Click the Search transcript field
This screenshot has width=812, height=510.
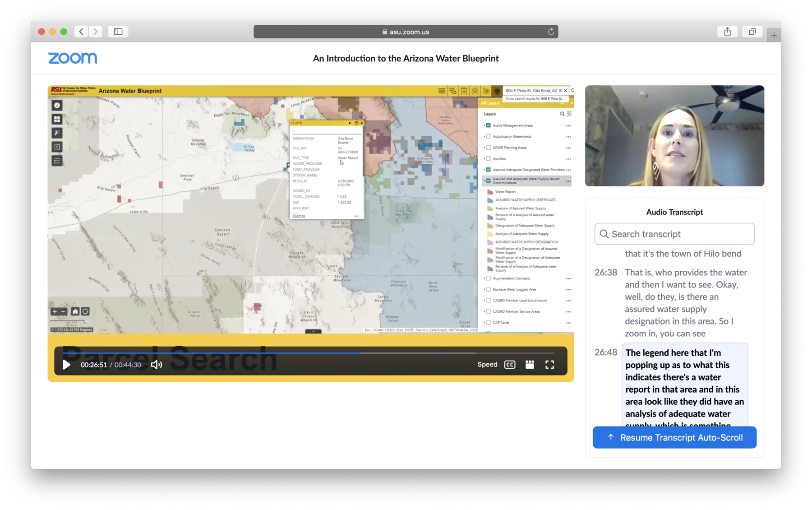pyautogui.click(x=674, y=234)
